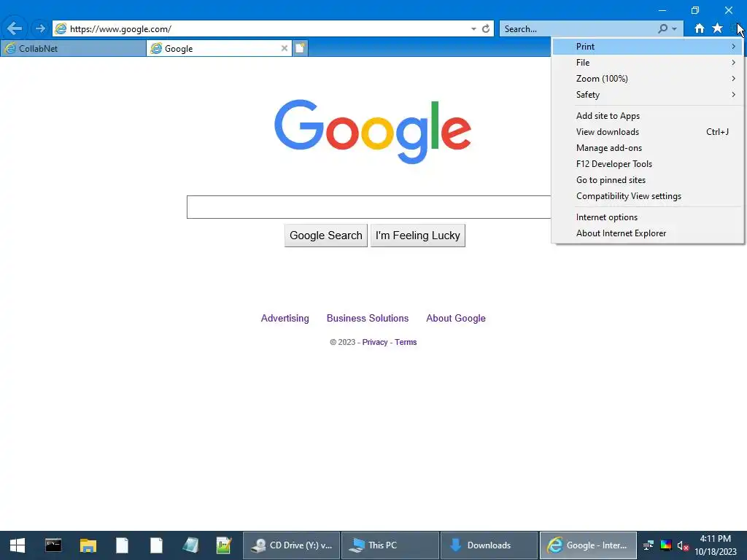Expand the Print submenu
This screenshot has width=747, height=560.
[x=648, y=46]
